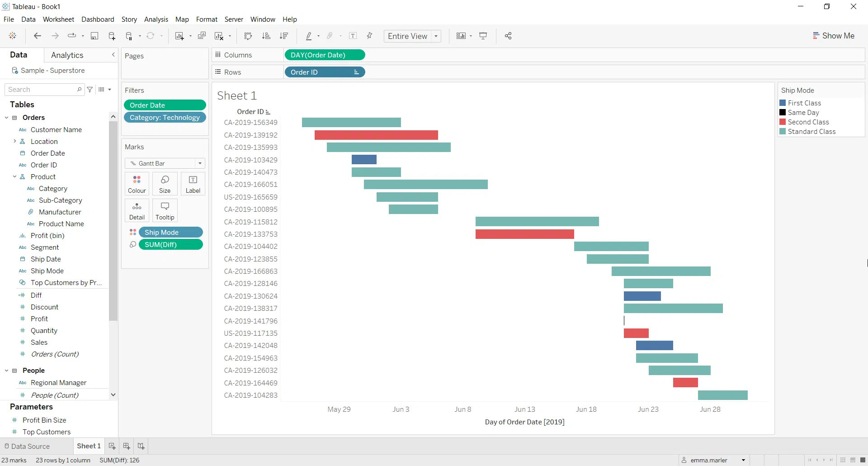Toggle the Fix Axes pin icon
This screenshot has height=466, width=868.
[x=369, y=36]
